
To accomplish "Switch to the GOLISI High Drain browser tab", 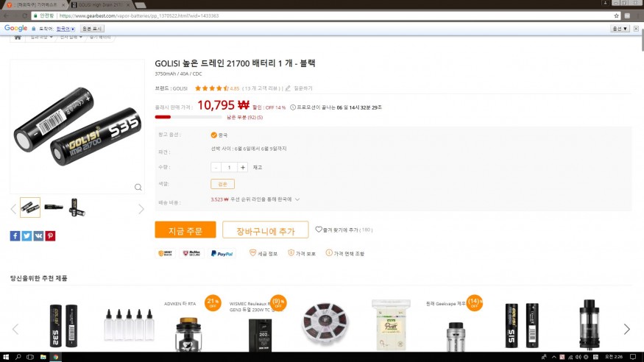I will coord(100,5).
